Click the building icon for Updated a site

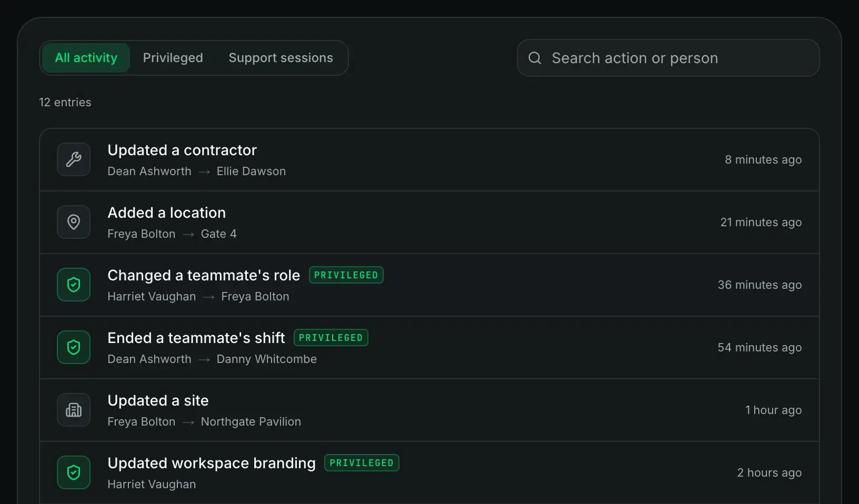(x=74, y=410)
